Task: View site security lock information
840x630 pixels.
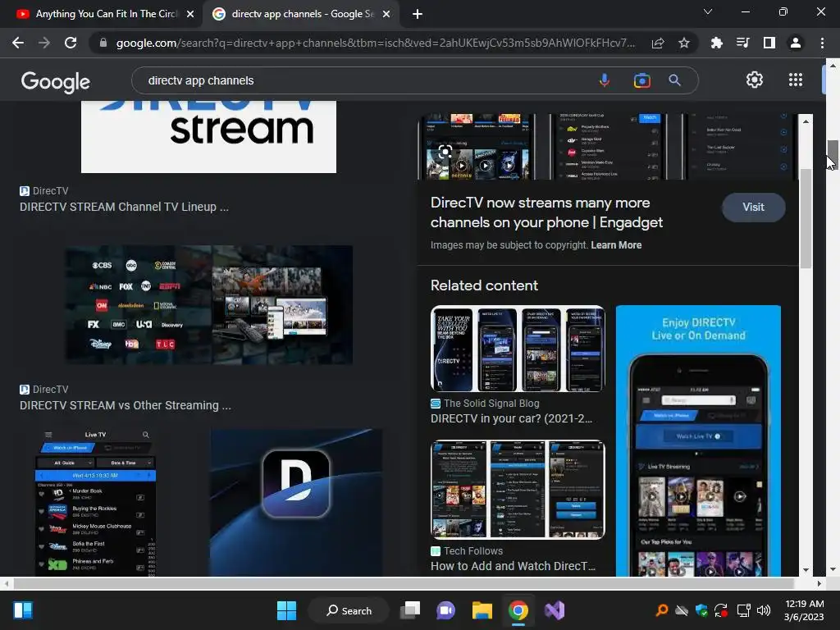Action: pos(103,43)
